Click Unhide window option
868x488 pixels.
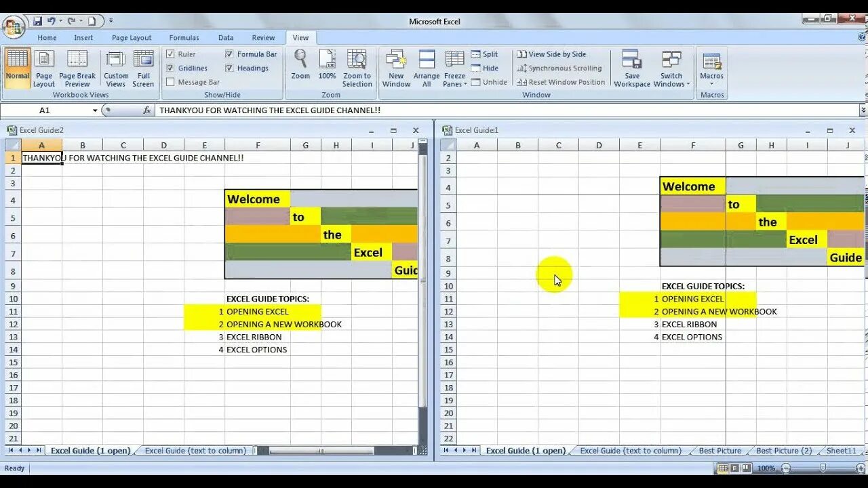pyautogui.click(x=489, y=82)
